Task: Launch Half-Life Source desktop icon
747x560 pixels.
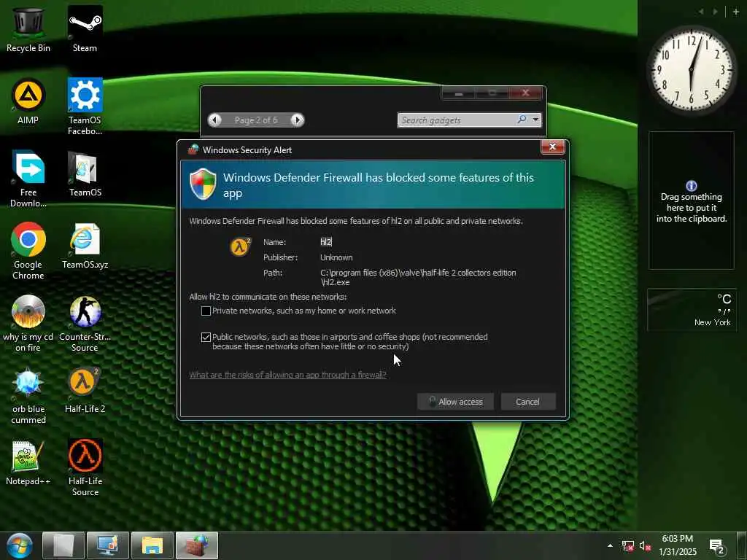Action: click(85, 468)
